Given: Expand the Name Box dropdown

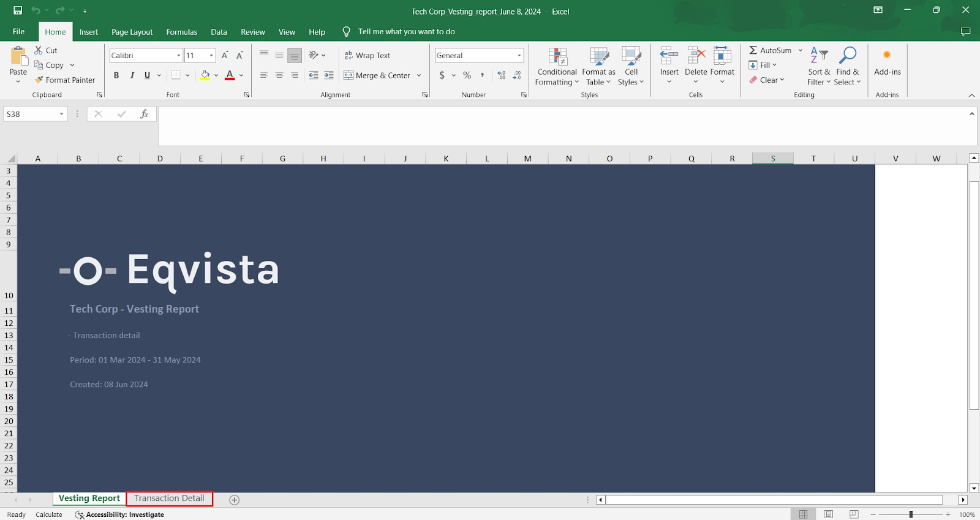Looking at the screenshot, I should click(x=61, y=114).
